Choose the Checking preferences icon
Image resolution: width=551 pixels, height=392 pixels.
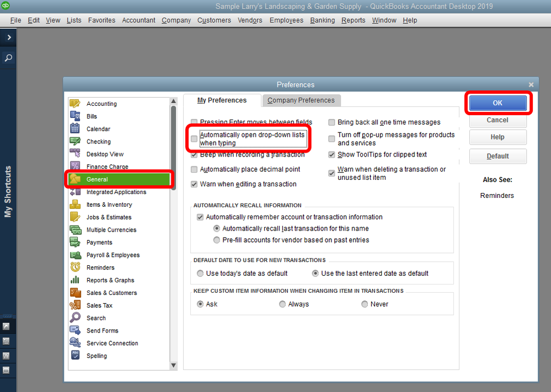[75, 141]
